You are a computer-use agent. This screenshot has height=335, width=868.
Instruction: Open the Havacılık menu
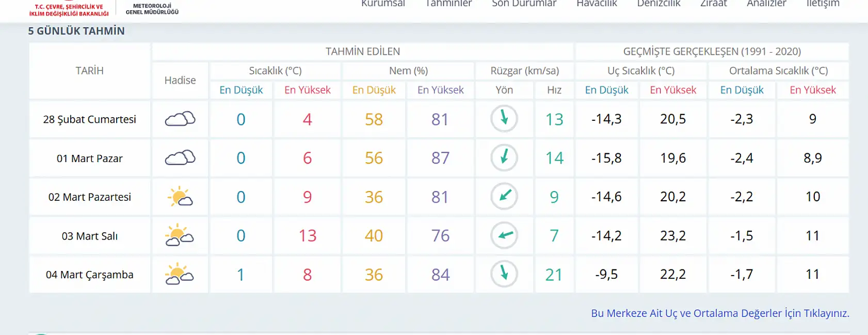coord(597,4)
